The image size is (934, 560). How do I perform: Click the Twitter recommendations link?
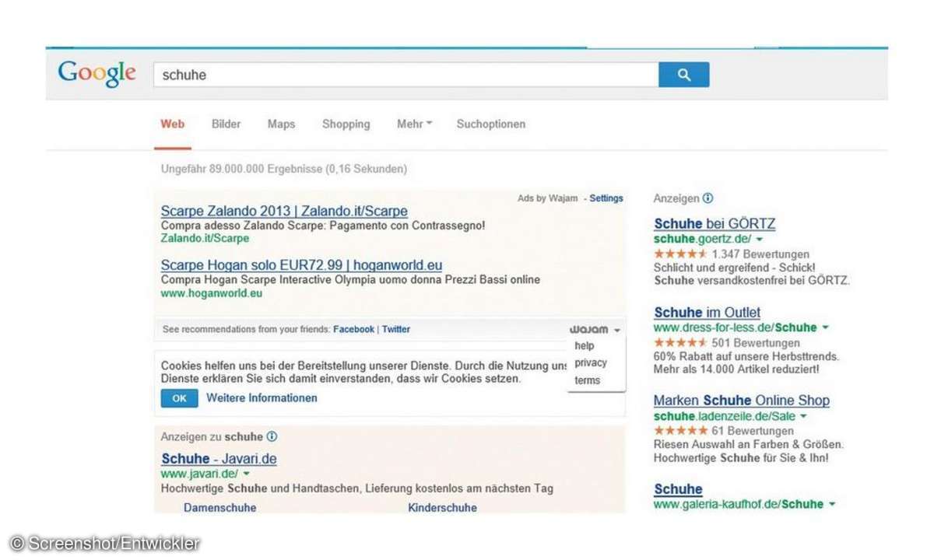396,330
